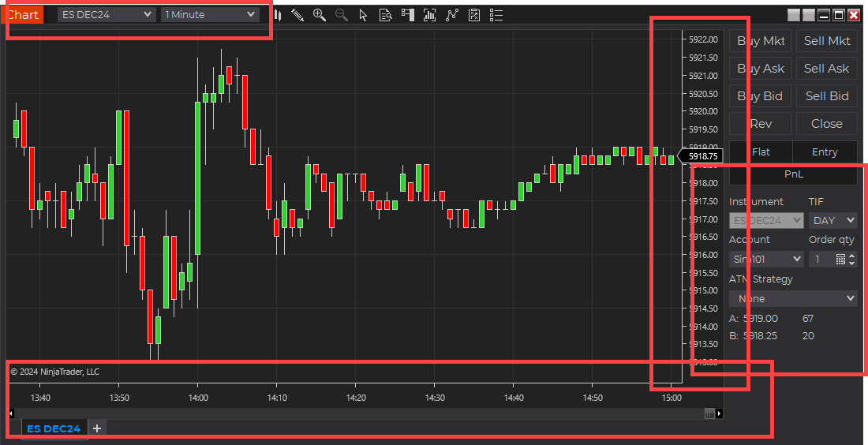Open the strategies clipboard icon
The height and width of the screenshot is (445, 868).
click(x=474, y=15)
